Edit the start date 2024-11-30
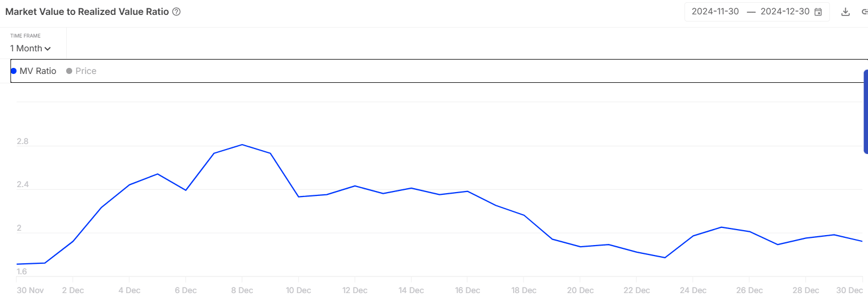This screenshot has height=303, width=868. click(715, 12)
